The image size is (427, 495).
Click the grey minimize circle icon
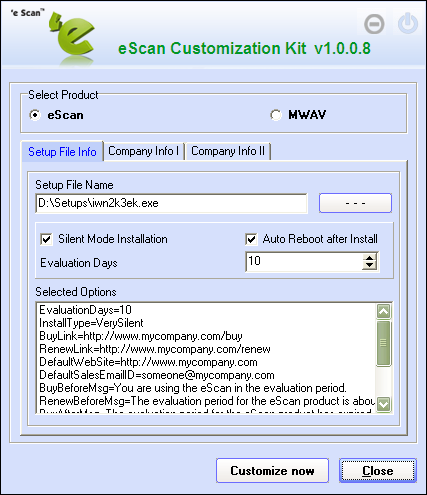point(374,24)
